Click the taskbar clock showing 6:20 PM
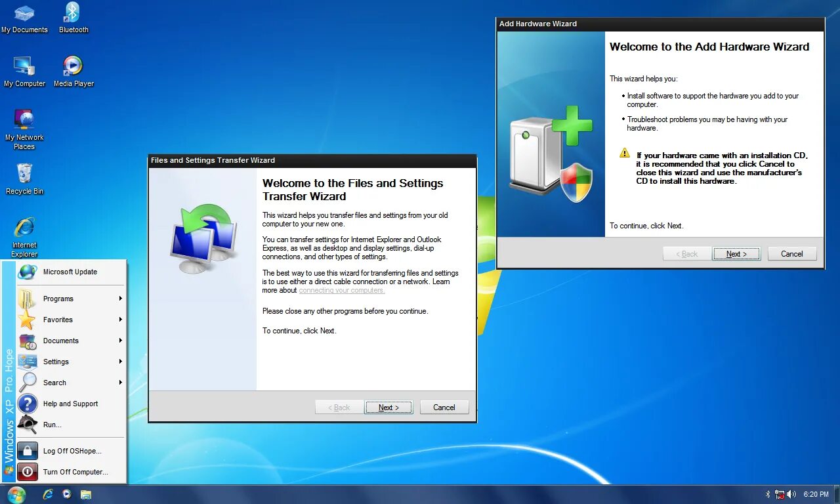840x504 pixels. pos(816,494)
